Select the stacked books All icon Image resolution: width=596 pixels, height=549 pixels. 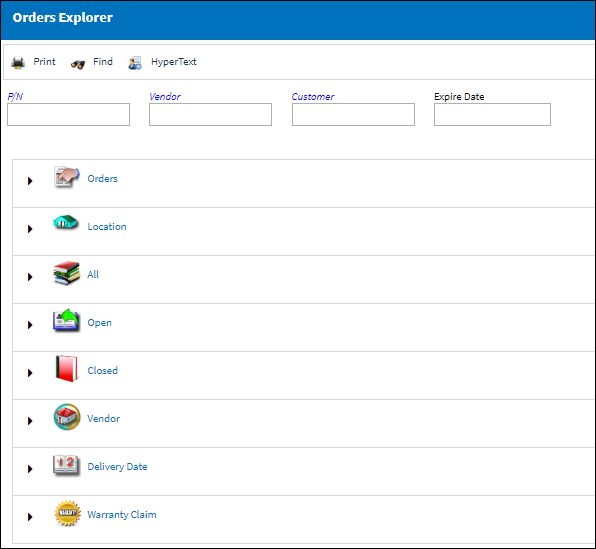67,273
